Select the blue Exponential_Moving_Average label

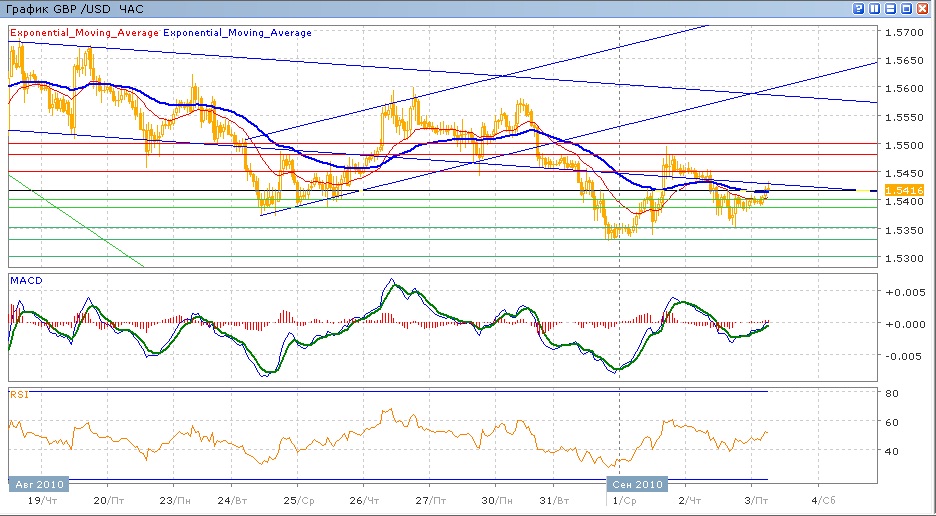pyautogui.click(x=237, y=33)
